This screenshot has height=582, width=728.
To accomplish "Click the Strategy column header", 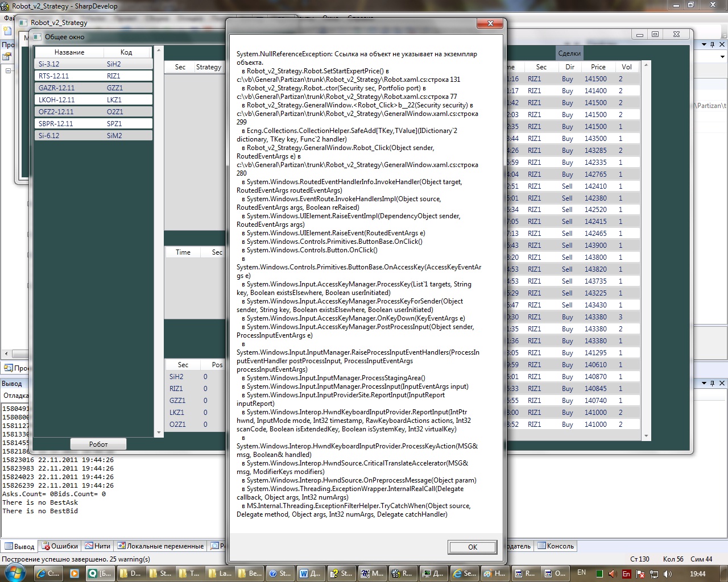I will (x=208, y=66).
